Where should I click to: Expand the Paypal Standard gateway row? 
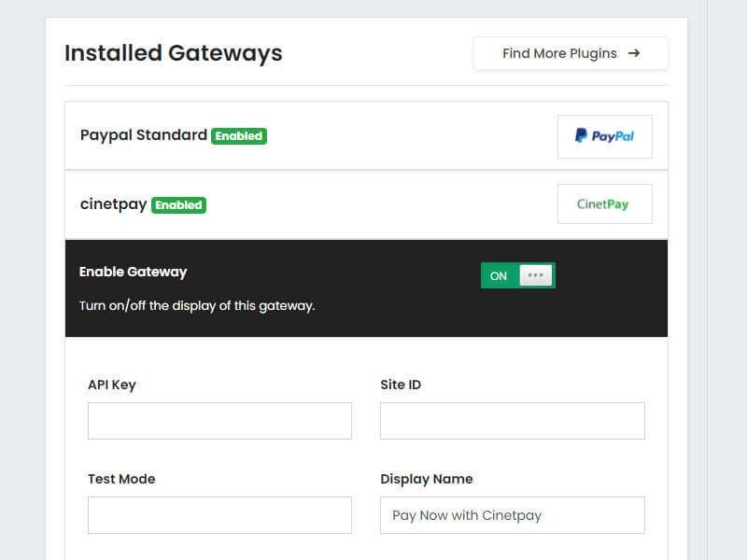pos(373,136)
